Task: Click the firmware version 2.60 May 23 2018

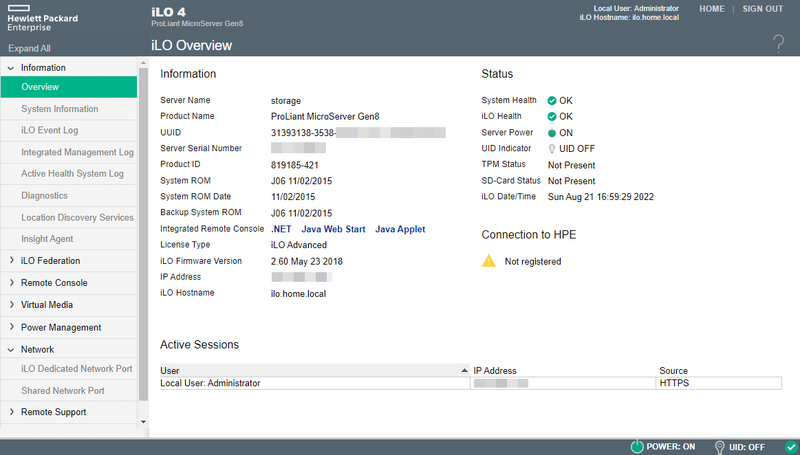Action: (x=307, y=262)
